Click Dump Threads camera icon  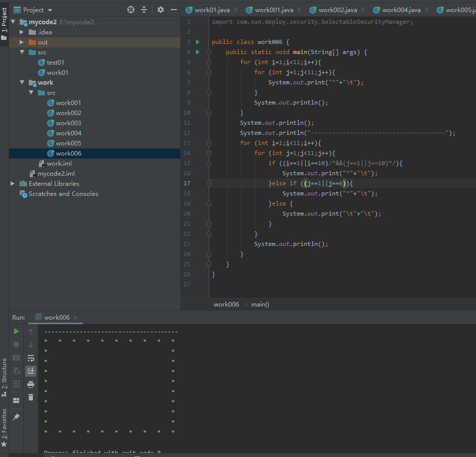pyautogui.click(x=16, y=358)
